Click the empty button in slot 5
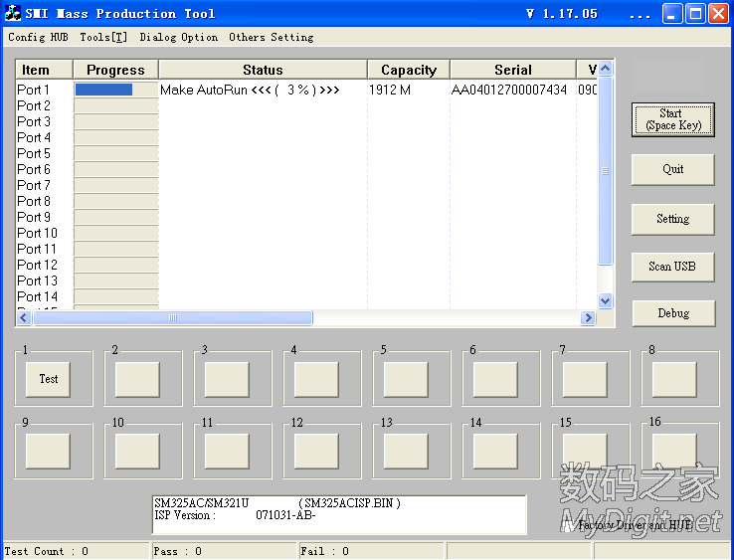This screenshot has height=560, width=734. point(406,379)
